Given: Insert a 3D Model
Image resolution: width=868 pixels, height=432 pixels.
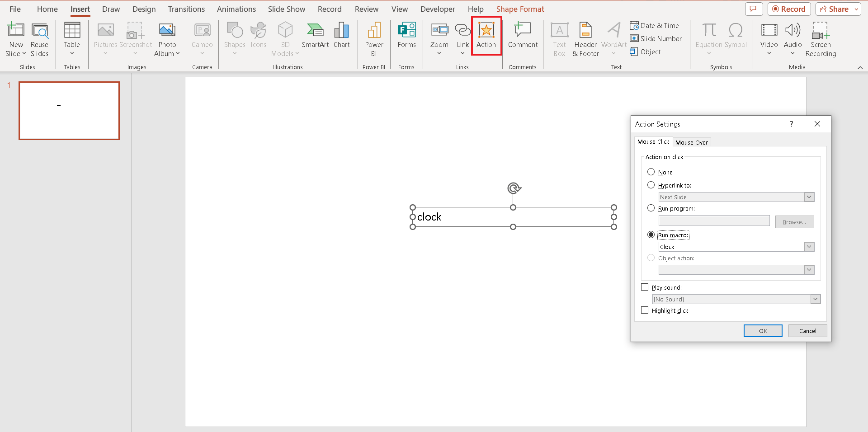Looking at the screenshot, I should (x=285, y=38).
